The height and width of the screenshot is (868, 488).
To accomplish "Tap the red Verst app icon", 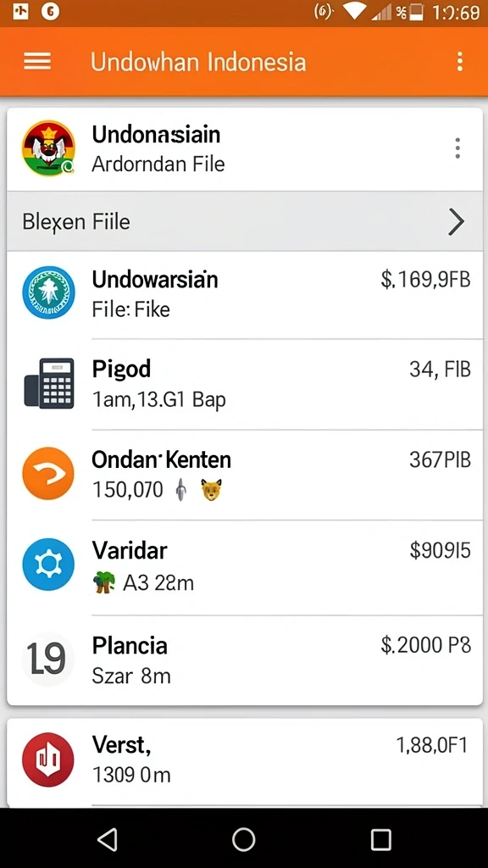I will 48,760.
